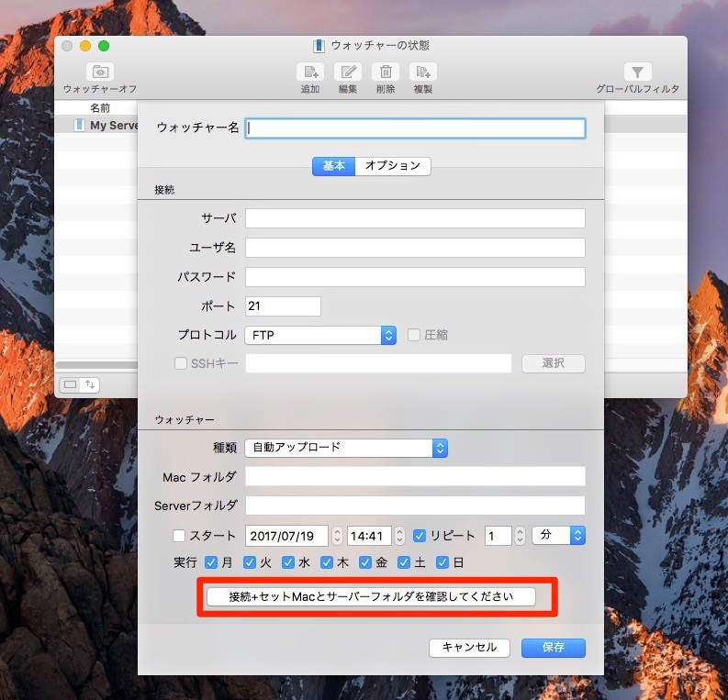Click the サーバ input field
728x700 pixels.
[415, 218]
